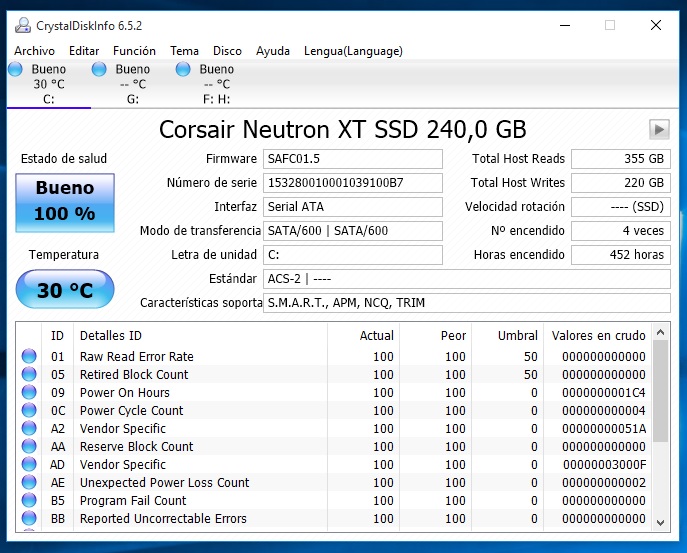Viewport: 687px width, 553px height.
Task: Click raw value 0000000001C4
Action: click(604, 393)
